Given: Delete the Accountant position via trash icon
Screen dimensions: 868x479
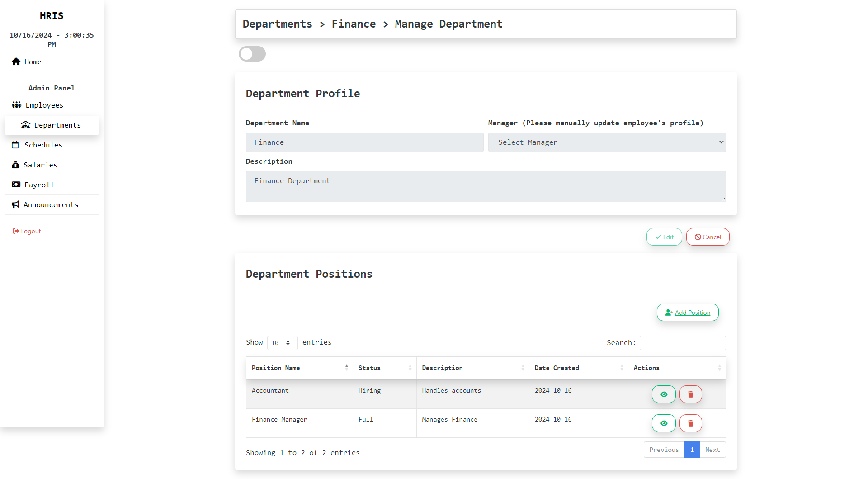Looking at the screenshot, I should [x=690, y=394].
